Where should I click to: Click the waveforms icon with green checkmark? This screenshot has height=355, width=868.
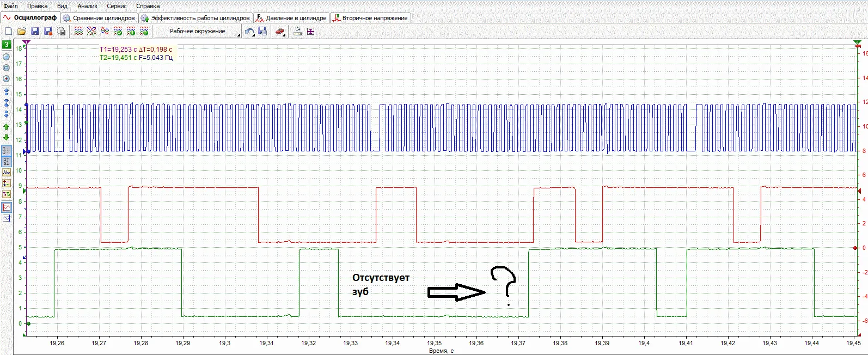pyautogui.click(x=118, y=32)
